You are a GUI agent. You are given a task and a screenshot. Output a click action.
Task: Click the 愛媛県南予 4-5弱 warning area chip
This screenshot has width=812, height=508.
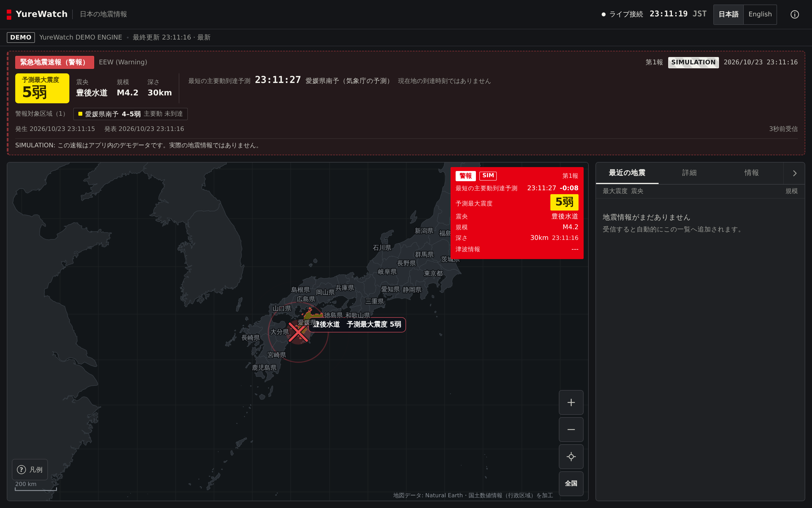tap(131, 114)
